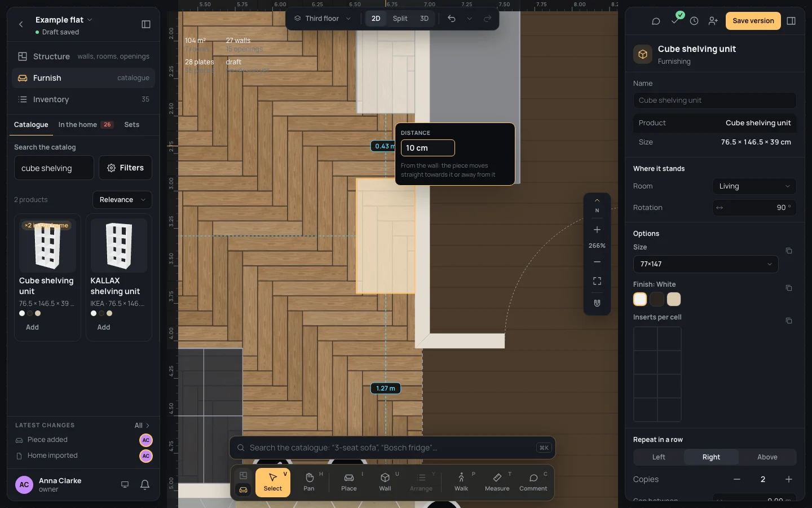Select the Walk tool
This screenshot has height=508, width=812.
pyautogui.click(x=461, y=481)
